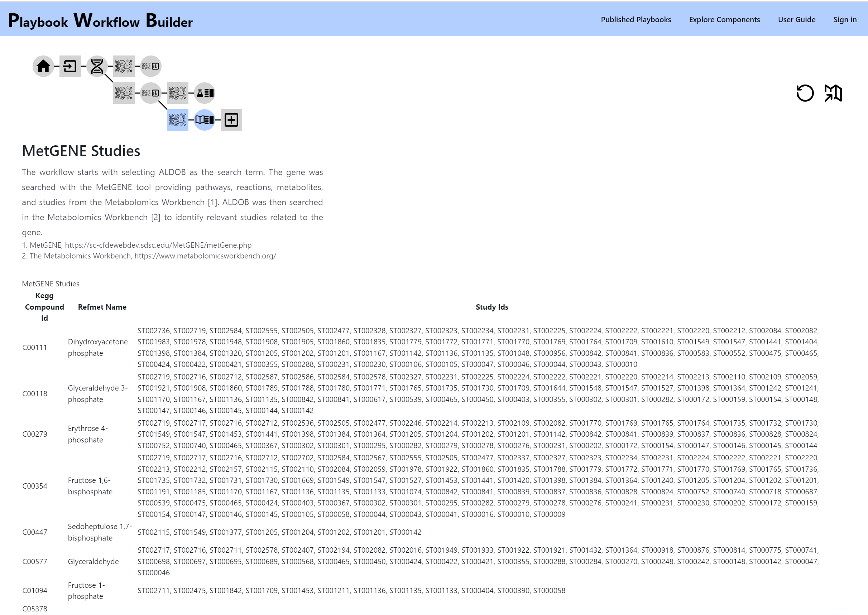Click the workflow description paragraph
868x615 pixels.
172,202
